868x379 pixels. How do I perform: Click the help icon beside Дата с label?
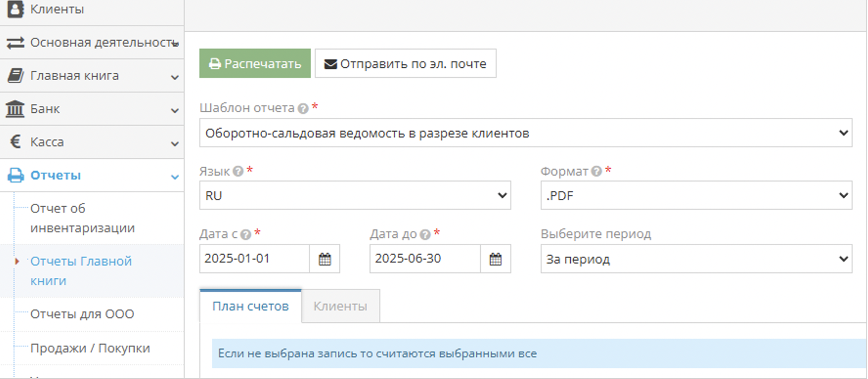click(x=246, y=235)
